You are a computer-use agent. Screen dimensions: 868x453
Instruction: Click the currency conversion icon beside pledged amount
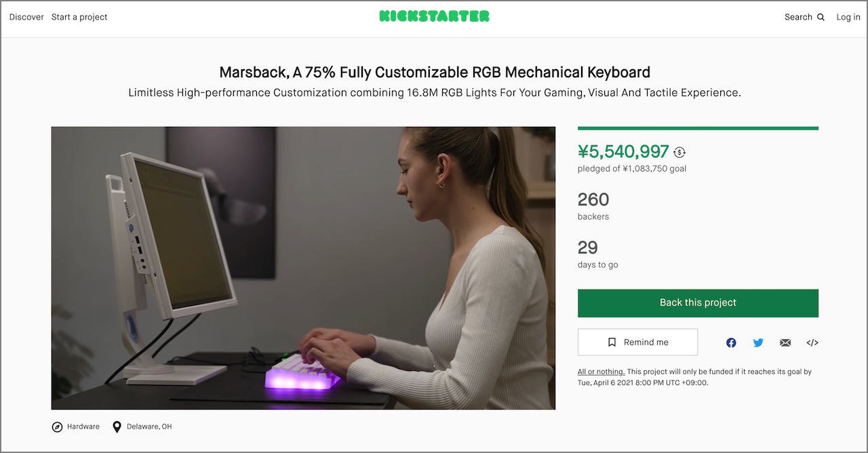coord(679,153)
